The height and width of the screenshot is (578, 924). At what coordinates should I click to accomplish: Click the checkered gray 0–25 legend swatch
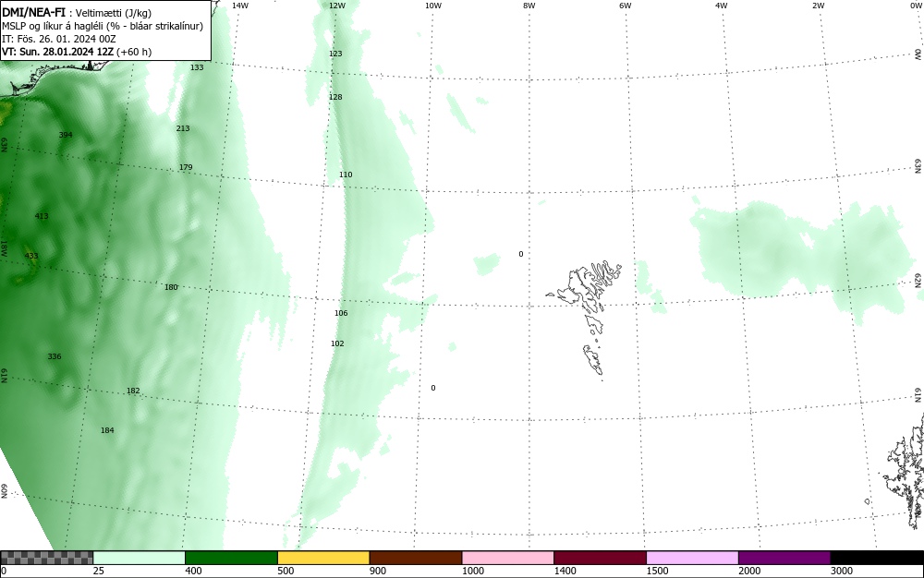click(46, 558)
